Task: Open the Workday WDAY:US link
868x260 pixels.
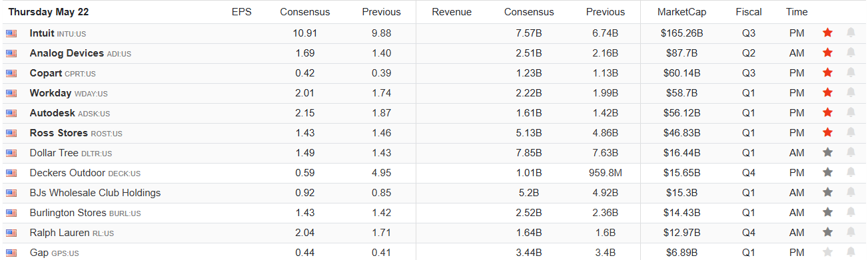Action: (x=69, y=93)
